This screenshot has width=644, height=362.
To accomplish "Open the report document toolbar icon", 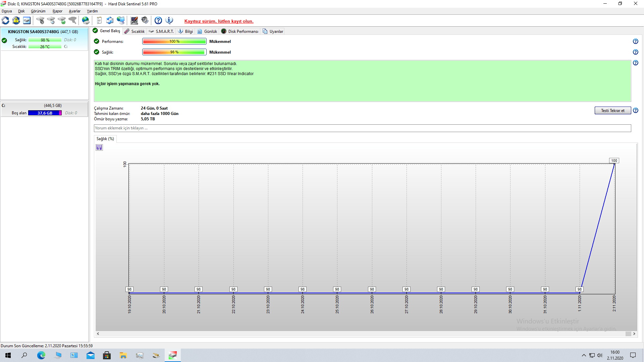I will 99,21.
